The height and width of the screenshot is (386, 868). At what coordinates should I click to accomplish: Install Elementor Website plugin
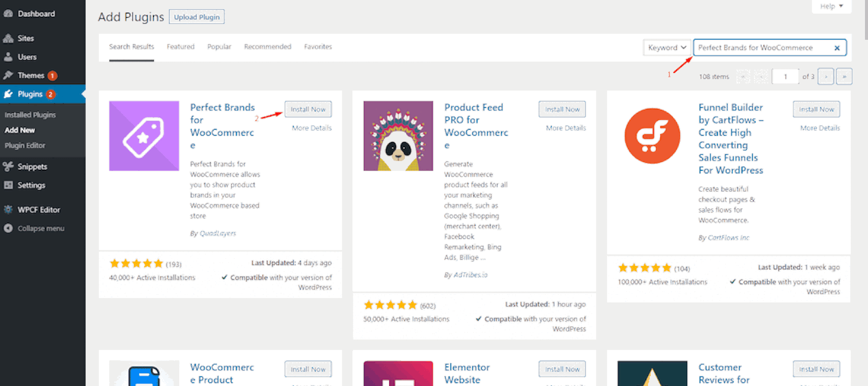pyautogui.click(x=562, y=369)
